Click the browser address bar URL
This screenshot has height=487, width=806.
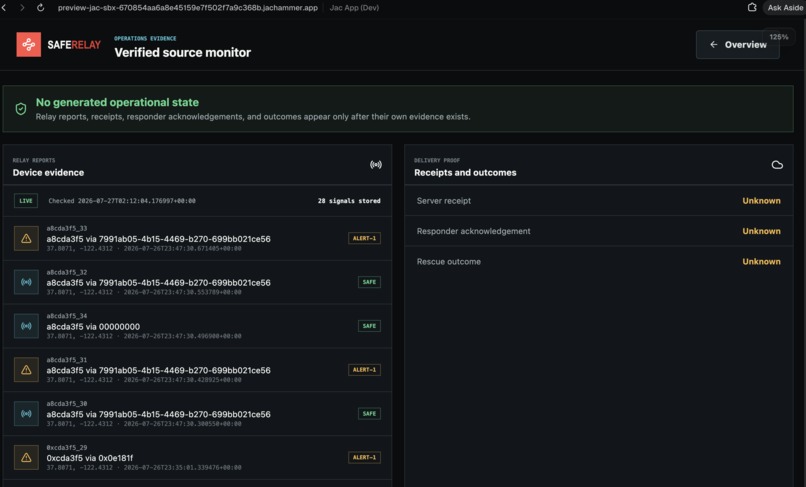point(188,8)
